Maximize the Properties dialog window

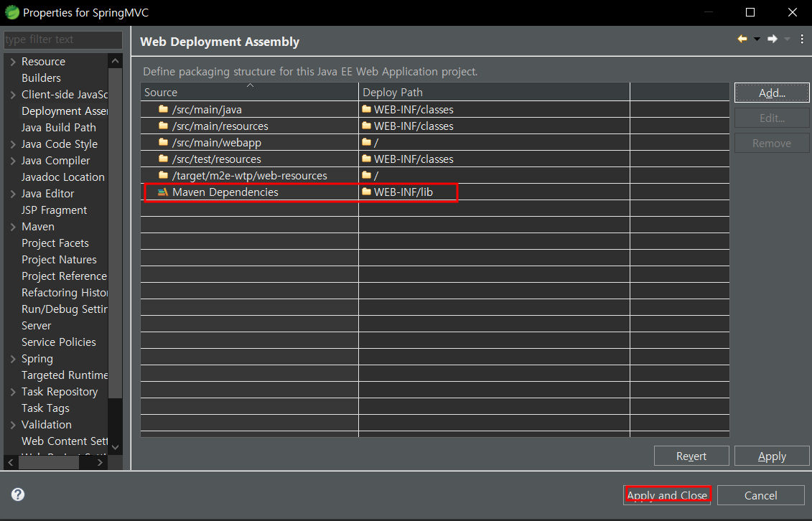point(750,12)
